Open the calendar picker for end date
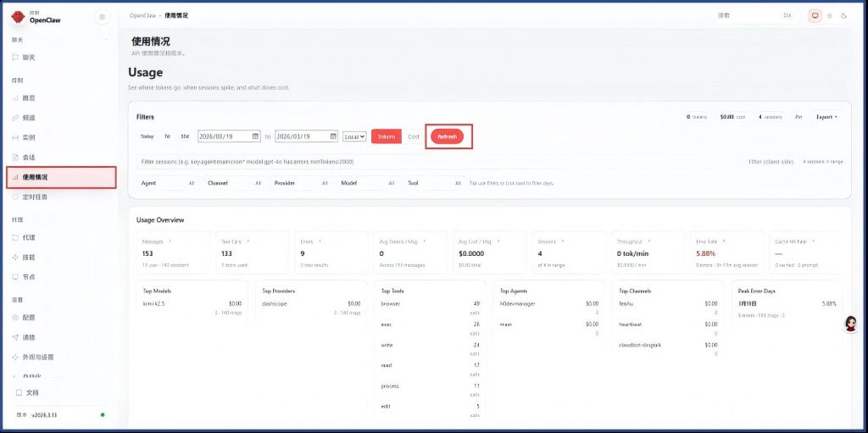The image size is (868, 433). click(x=332, y=136)
